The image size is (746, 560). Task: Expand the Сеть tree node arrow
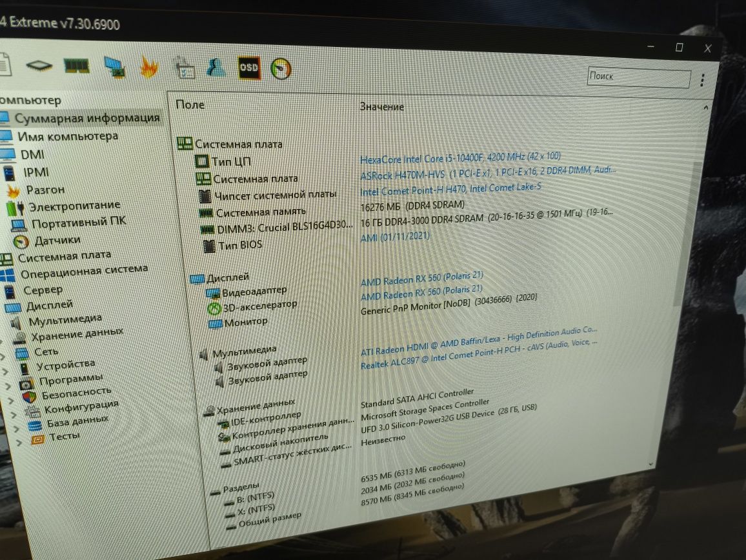point(3,355)
